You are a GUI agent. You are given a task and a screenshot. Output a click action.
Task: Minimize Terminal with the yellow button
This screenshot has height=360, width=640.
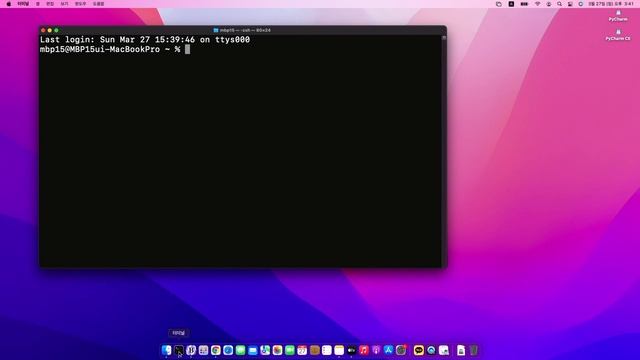[50, 30]
